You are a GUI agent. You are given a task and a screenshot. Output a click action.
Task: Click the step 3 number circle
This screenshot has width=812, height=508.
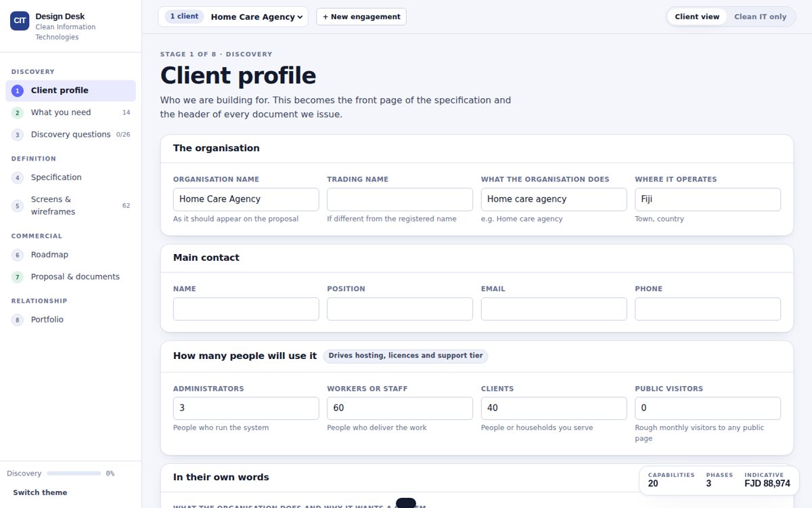click(x=18, y=135)
